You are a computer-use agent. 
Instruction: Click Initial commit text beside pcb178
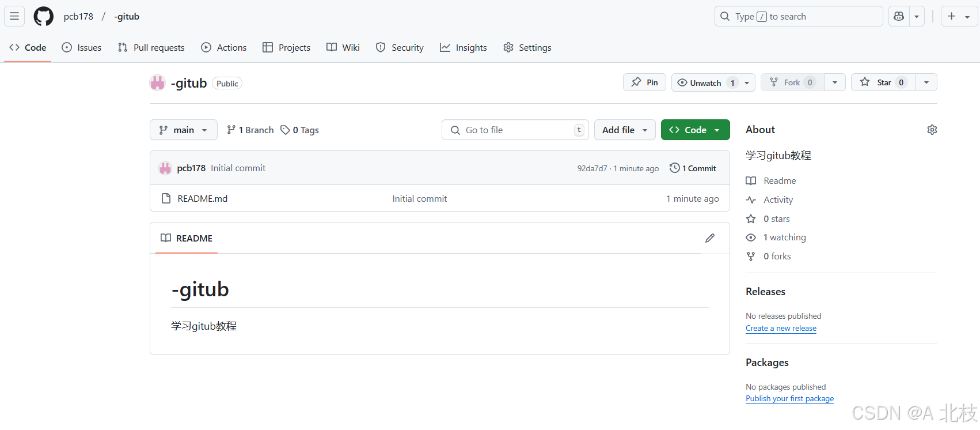(238, 168)
